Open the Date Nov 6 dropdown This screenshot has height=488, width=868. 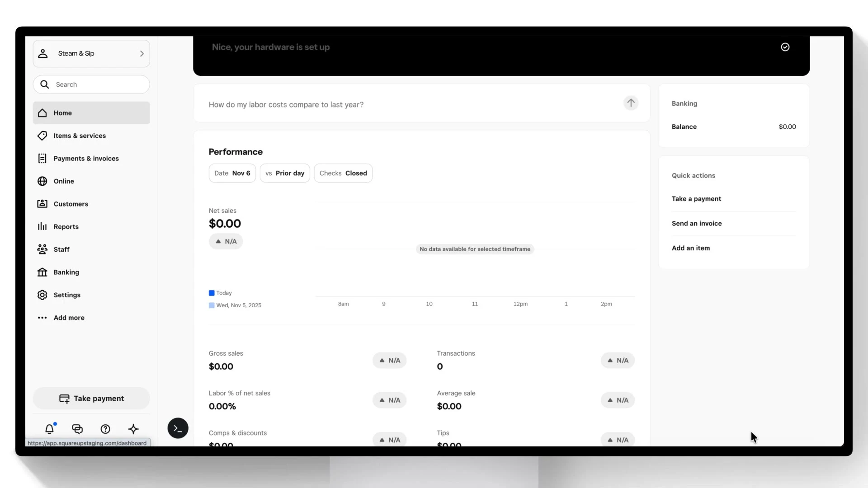tap(232, 173)
